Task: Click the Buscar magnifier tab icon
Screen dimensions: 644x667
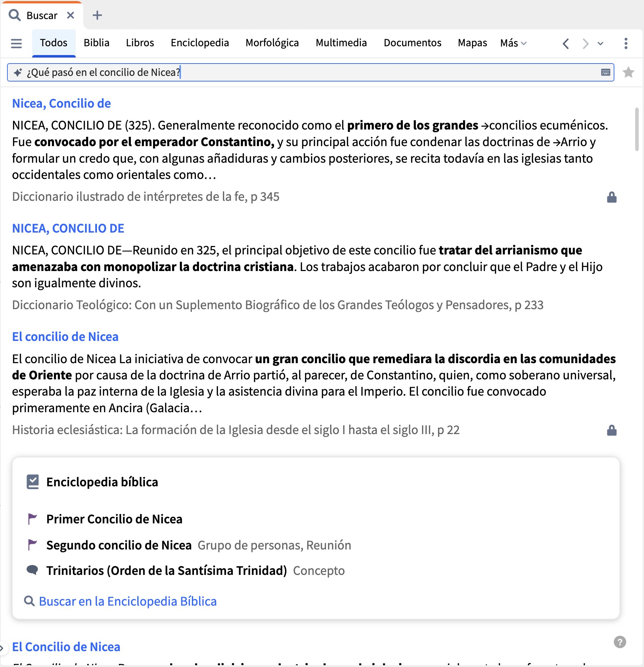Action: pyautogui.click(x=14, y=16)
